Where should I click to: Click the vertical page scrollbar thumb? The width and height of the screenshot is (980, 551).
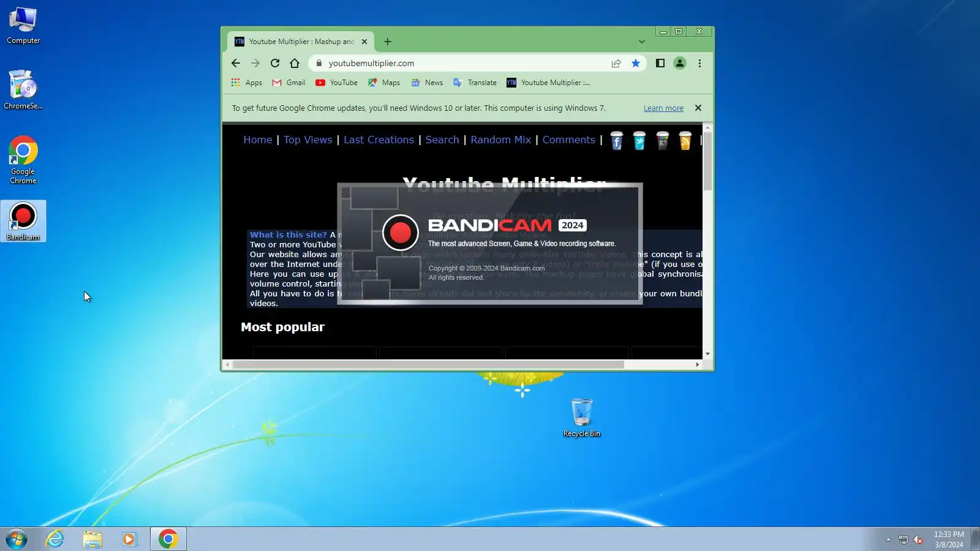pos(707,162)
